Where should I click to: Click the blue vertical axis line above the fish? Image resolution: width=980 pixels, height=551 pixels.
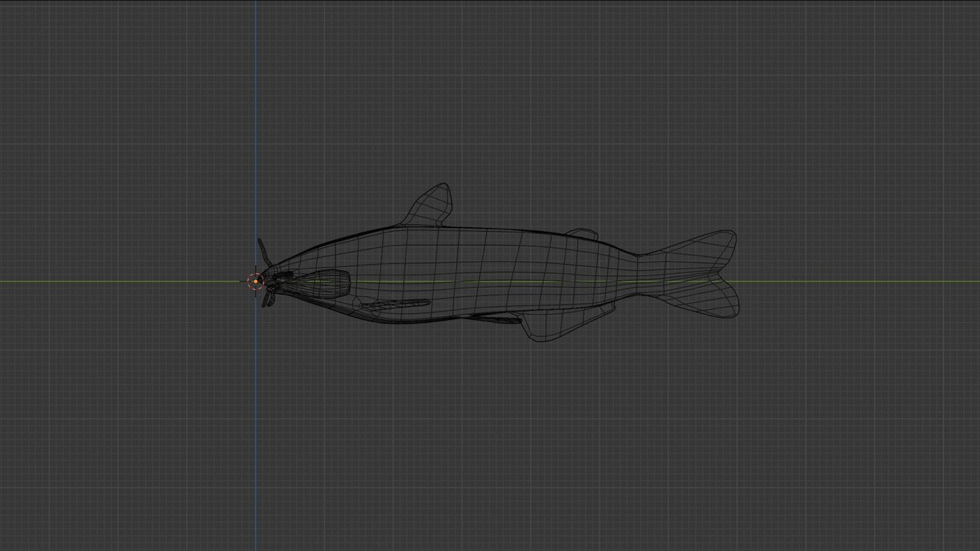click(x=256, y=115)
